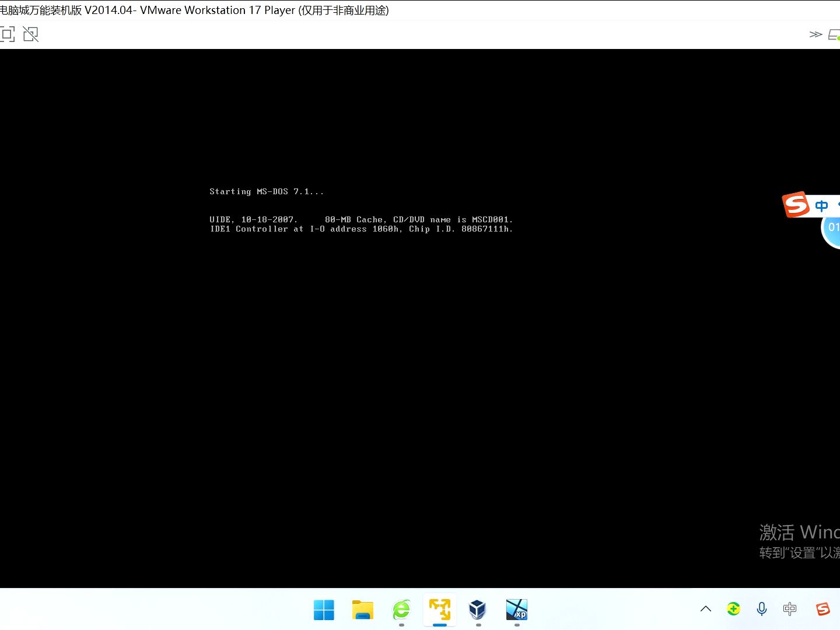Viewport: 840px width, 630px height.
Task: Open the Sogou input tray icon
Action: click(823, 609)
